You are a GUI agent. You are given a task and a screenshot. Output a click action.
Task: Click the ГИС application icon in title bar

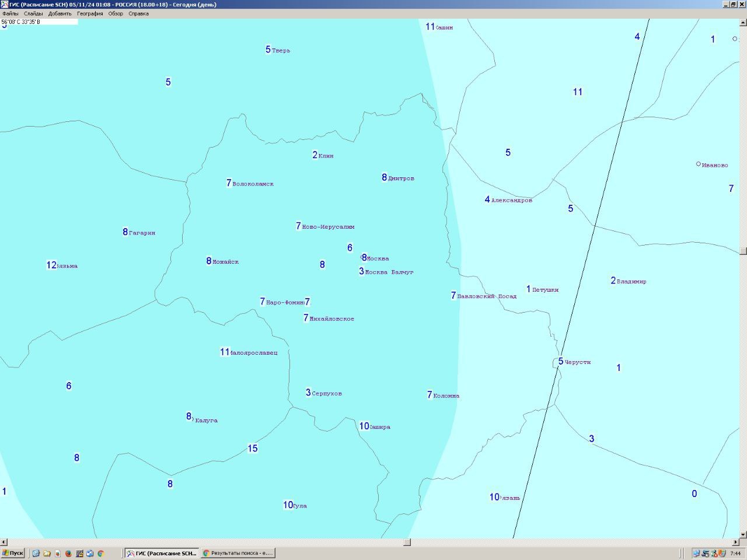5,4
